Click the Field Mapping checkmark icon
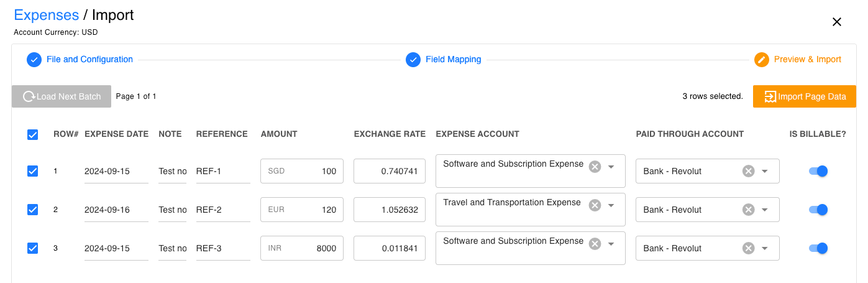This screenshot has height=283, width=868. 413,60
